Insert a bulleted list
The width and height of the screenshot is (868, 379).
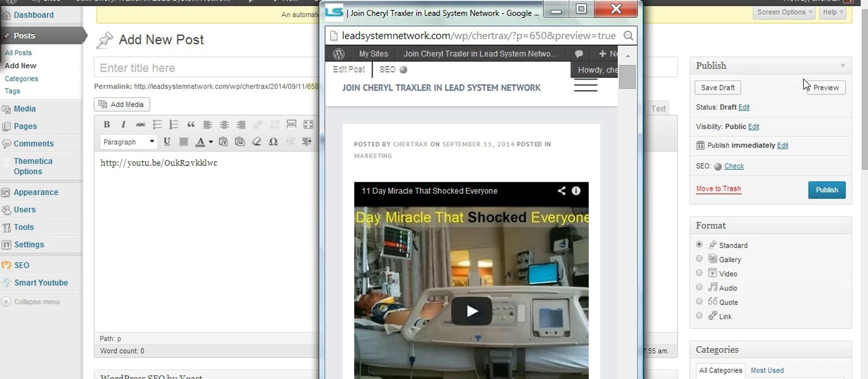157,125
